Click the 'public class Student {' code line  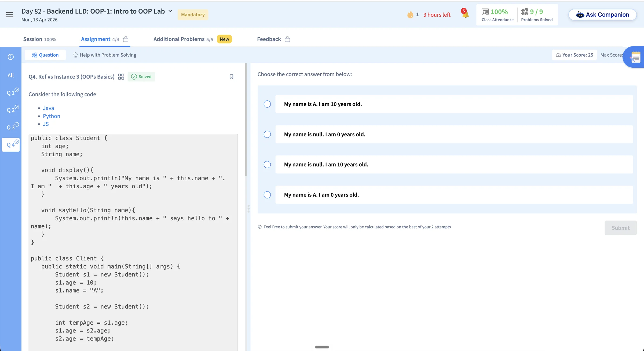pos(69,138)
